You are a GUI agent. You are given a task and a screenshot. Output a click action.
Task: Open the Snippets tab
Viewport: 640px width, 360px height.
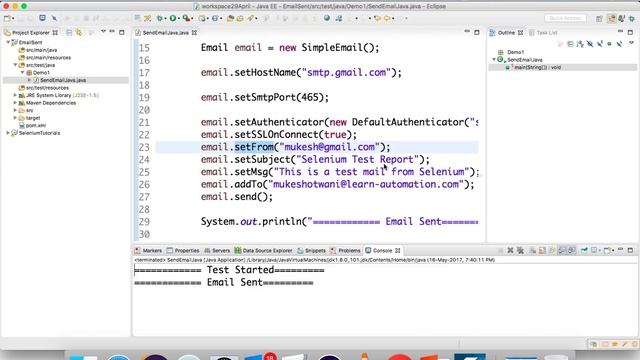[x=311, y=251]
